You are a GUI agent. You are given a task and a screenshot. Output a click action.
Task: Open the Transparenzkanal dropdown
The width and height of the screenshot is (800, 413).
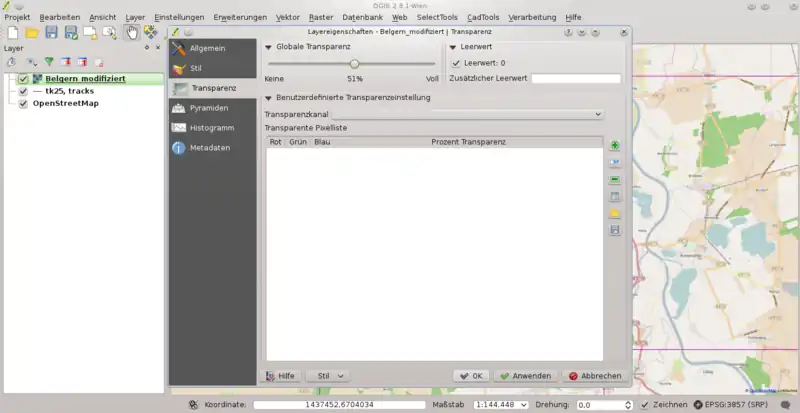coord(468,114)
